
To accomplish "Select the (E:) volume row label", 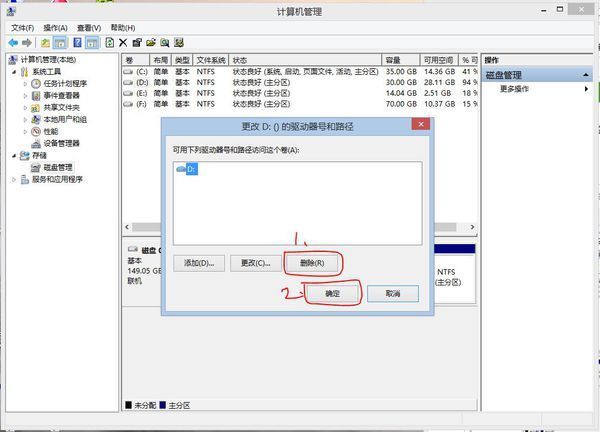I will [141, 93].
